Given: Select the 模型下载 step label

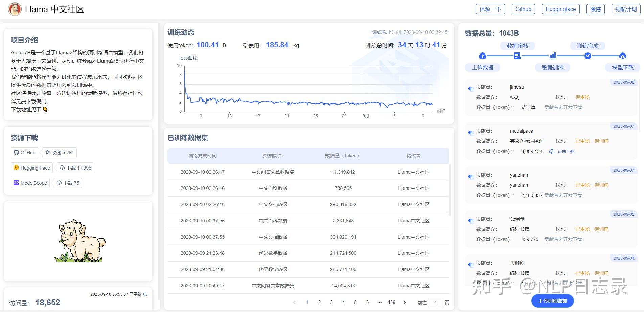Looking at the screenshot, I should point(623,68).
